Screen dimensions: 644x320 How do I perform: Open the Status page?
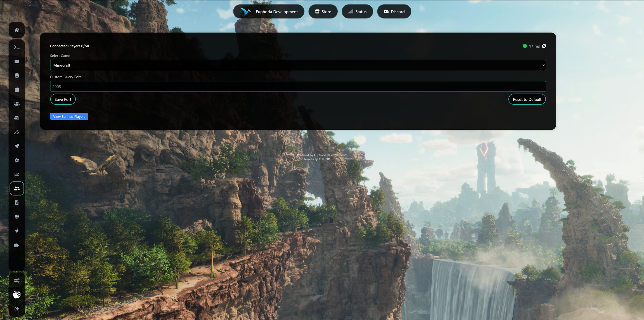point(357,11)
